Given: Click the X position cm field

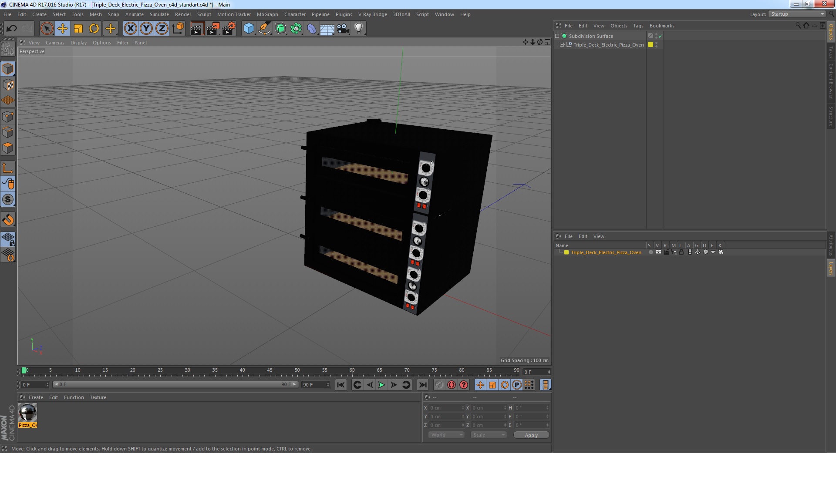Looking at the screenshot, I should coord(446,408).
